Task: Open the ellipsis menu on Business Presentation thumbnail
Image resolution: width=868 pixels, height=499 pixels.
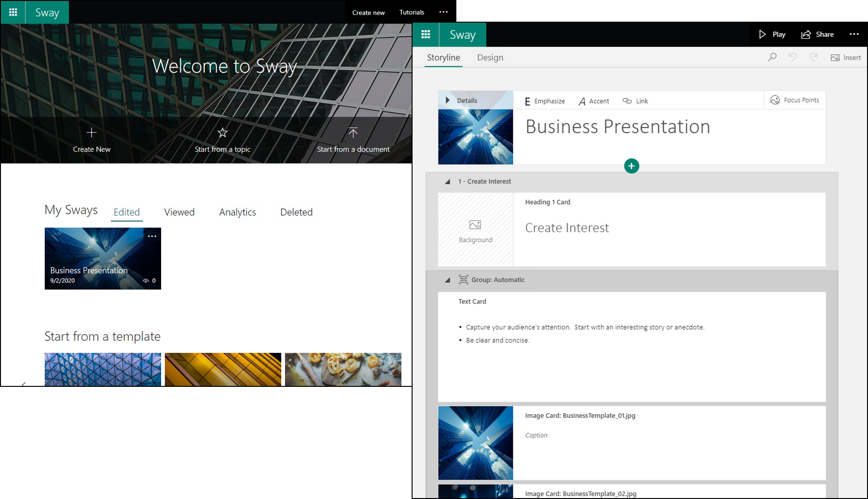Action: pos(152,236)
